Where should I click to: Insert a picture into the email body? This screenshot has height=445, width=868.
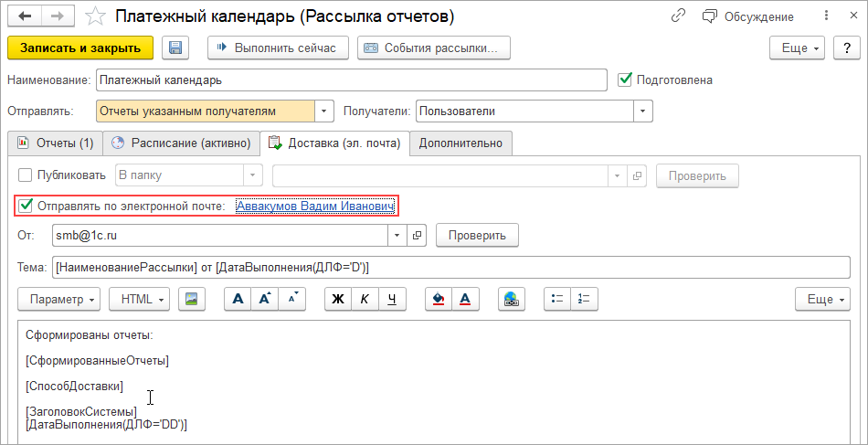(191, 299)
